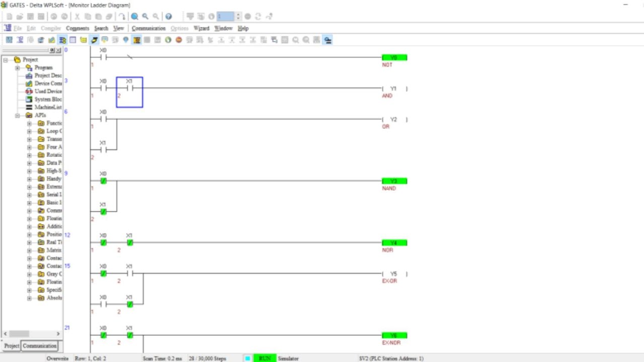Select the Y0 NOT output coil
The width and height of the screenshot is (644, 362).
click(x=394, y=58)
